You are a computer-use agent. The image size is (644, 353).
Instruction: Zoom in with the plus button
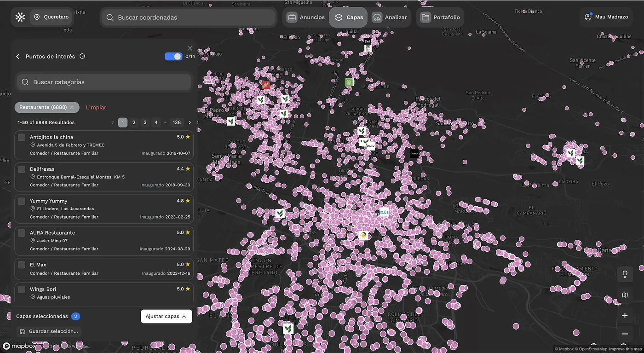click(x=625, y=316)
